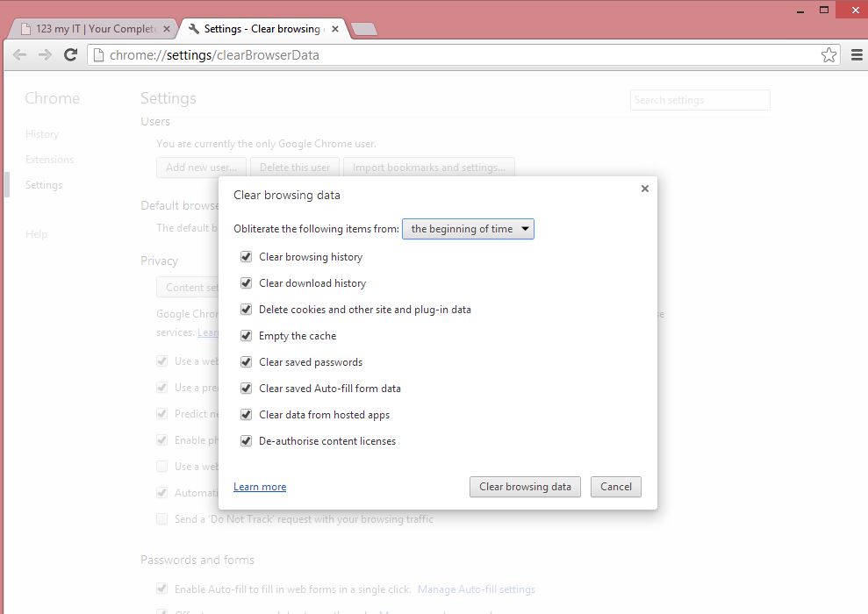The height and width of the screenshot is (614, 868).
Task: Uncheck Clear data from hosted apps
Action: pyautogui.click(x=247, y=414)
